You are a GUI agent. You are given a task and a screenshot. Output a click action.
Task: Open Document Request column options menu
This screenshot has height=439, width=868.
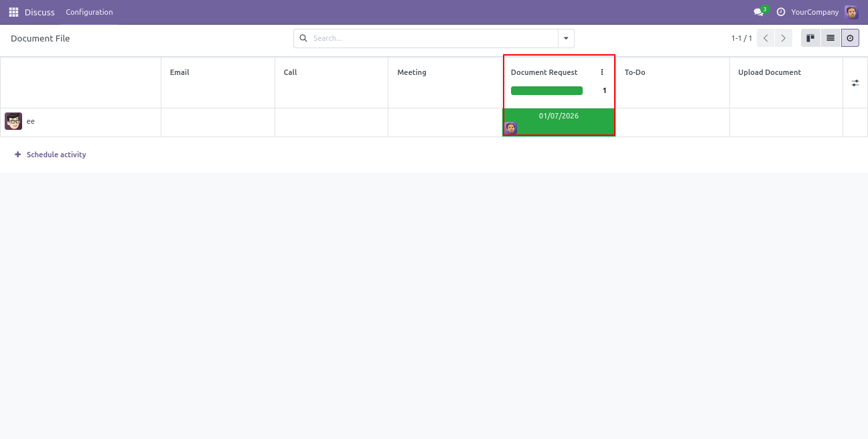[602, 72]
